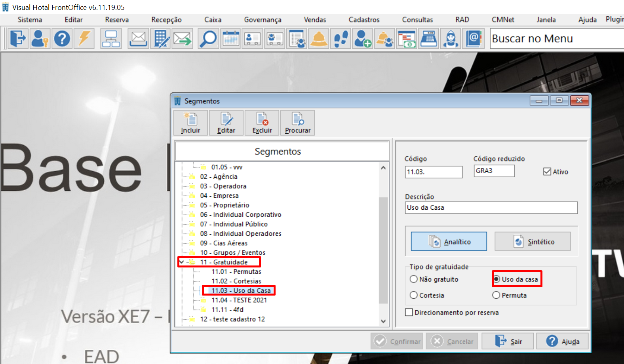Open the Editar menu in the menu bar

[74, 20]
